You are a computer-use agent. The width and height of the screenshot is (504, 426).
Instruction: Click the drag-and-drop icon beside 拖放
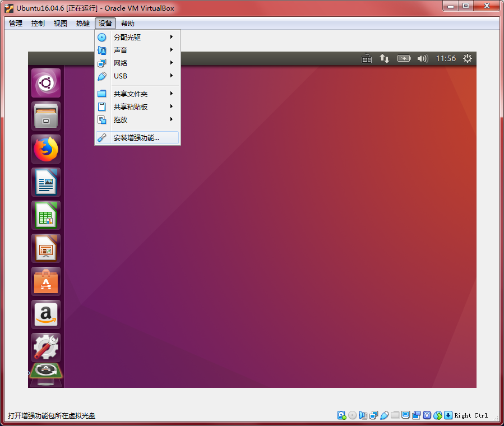(x=102, y=120)
